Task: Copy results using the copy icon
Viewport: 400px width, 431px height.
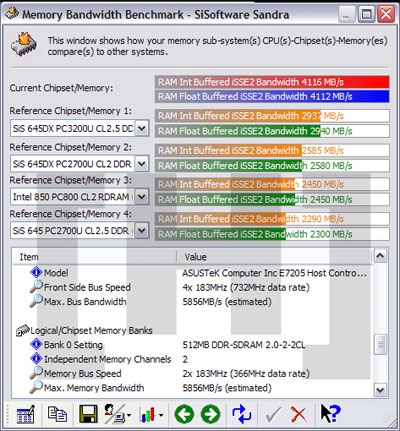Action: pyautogui.click(x=57, y=414)
